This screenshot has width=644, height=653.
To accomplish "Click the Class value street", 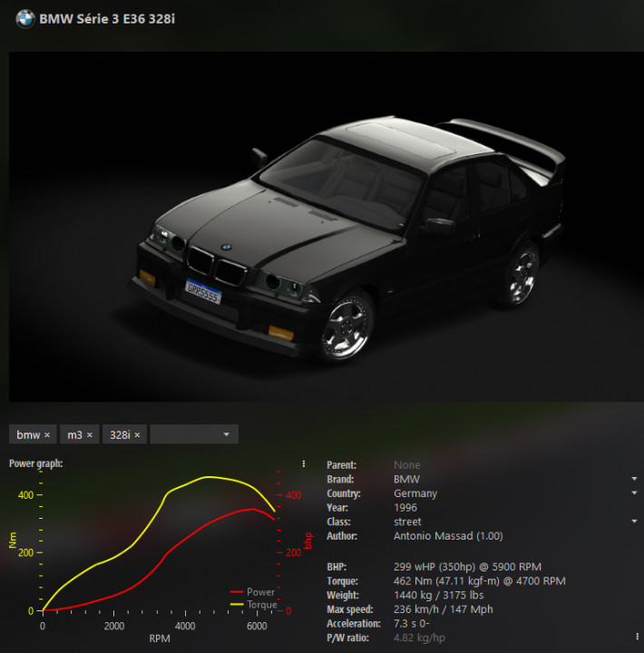I will 407,521.
